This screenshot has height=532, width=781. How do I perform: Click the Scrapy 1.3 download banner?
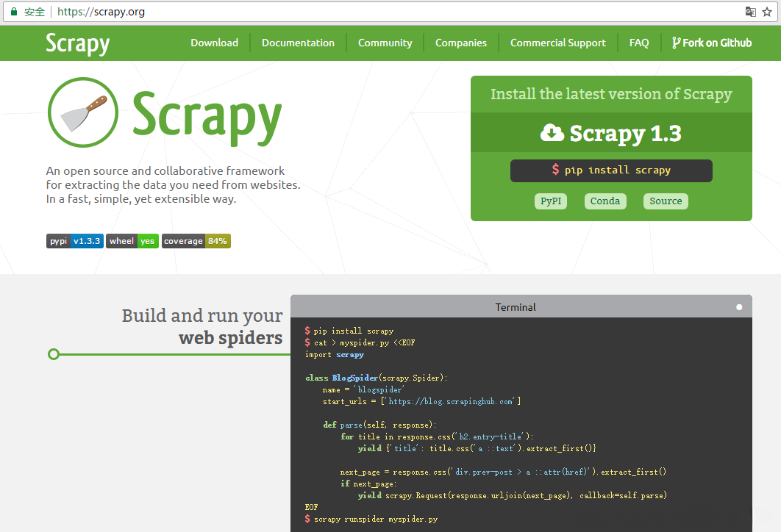click(611, 132)
